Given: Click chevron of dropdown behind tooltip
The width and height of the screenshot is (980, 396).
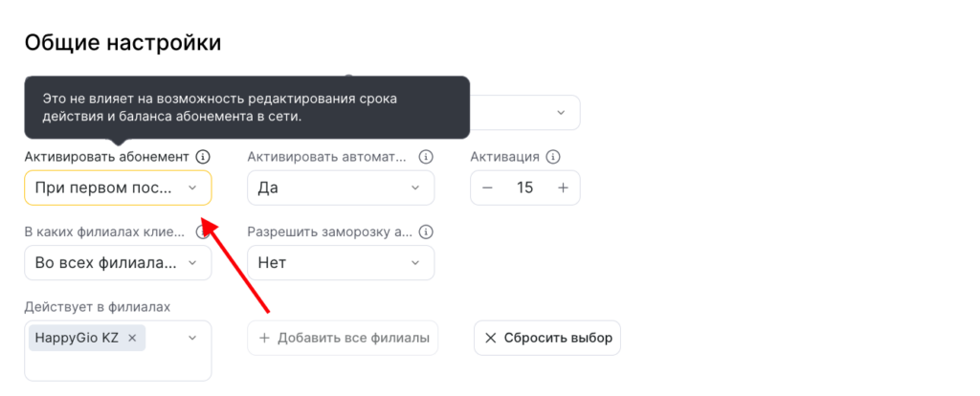Looking at the screenshot, I should [x=561, y=113].
